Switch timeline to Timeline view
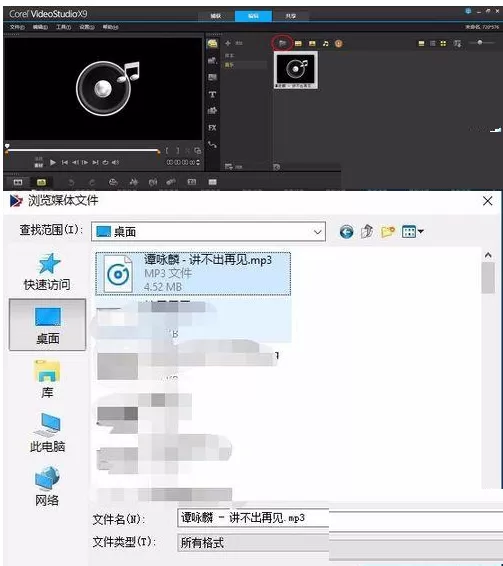The image size is (503, 566). pos(41,182)
